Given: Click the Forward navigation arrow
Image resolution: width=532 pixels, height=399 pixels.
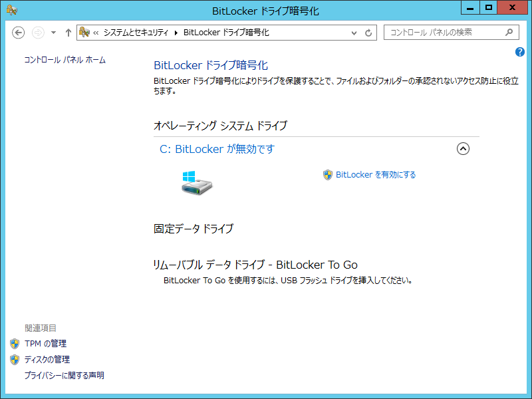Looking at the screenshot, I should [x=38, y=33].
